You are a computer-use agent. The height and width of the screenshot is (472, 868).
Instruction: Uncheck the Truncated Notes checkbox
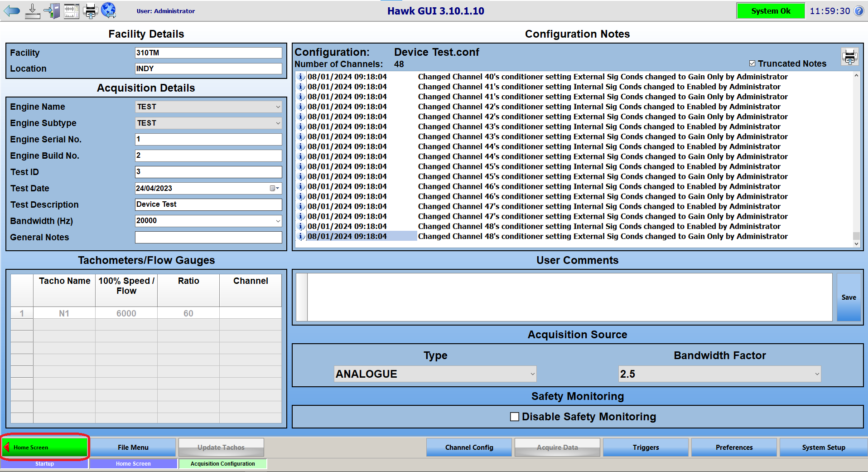752,63
